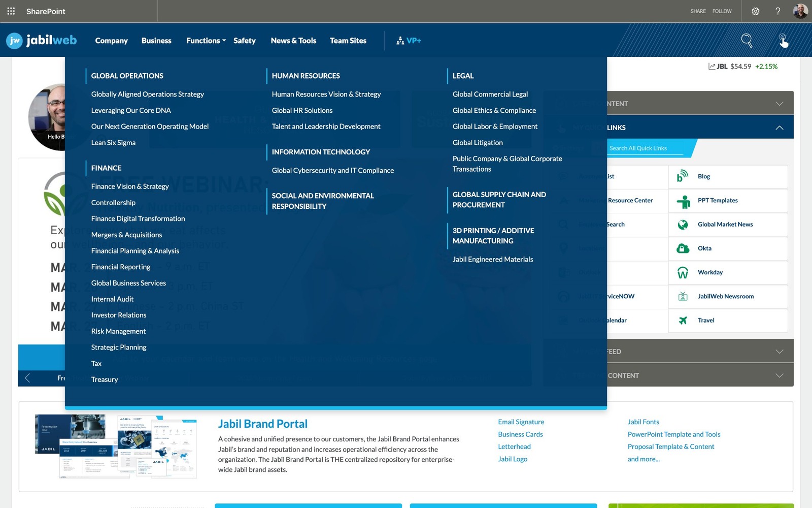The image size is (812, 508).
Task: Collapse the MY QUICK LINKS panel chevron
Action: 780,127
